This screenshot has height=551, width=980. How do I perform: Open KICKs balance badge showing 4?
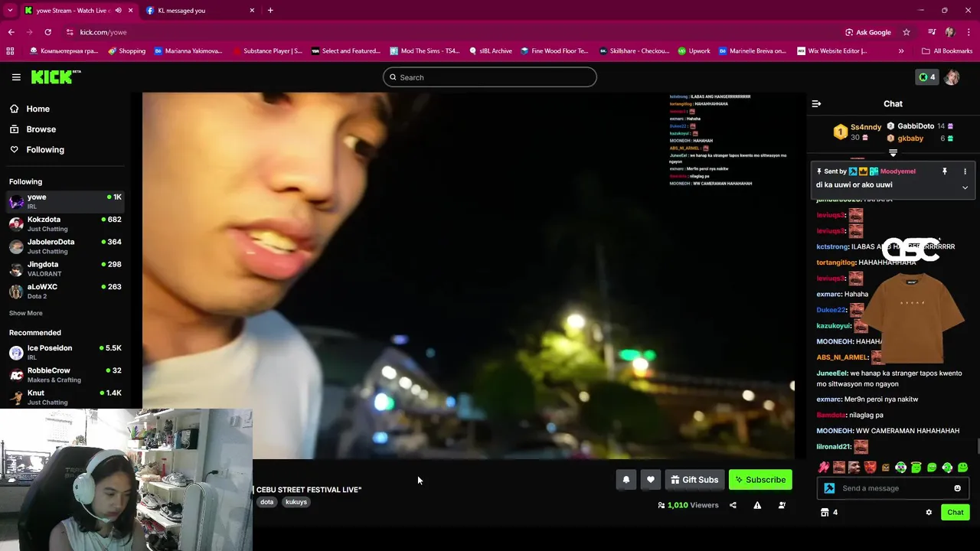coord(927,77)
